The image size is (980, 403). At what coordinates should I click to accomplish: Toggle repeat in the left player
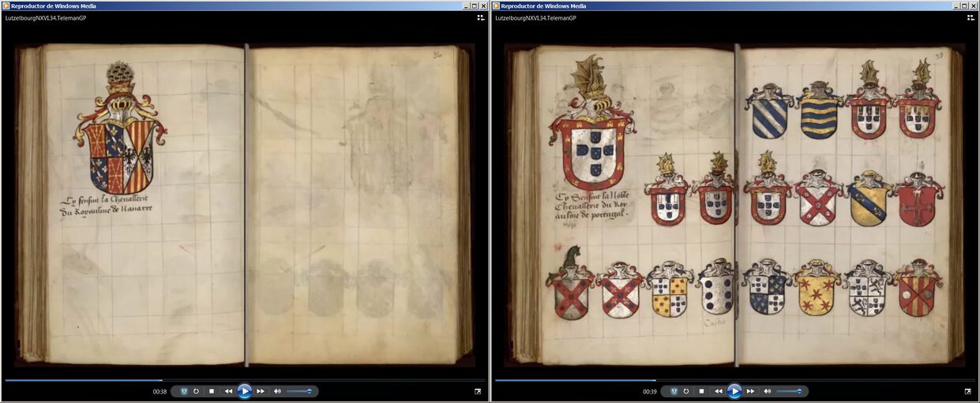tap(197, 391)
